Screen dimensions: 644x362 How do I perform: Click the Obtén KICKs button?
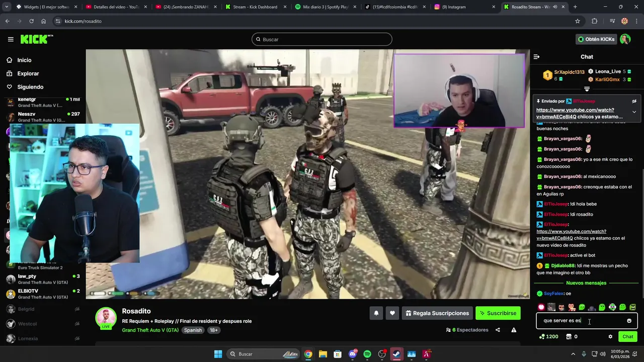(596, 39)
